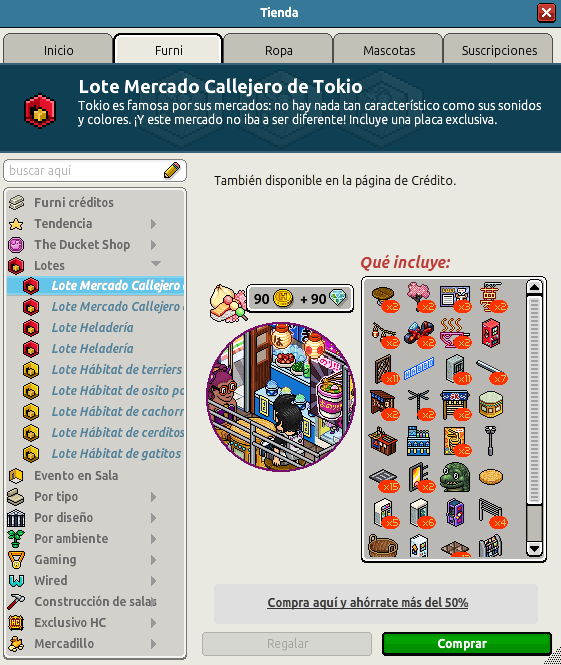Screen dimensions: 561x665
Task: Click the green Comprar button
Action: click(x=467, y=643)
